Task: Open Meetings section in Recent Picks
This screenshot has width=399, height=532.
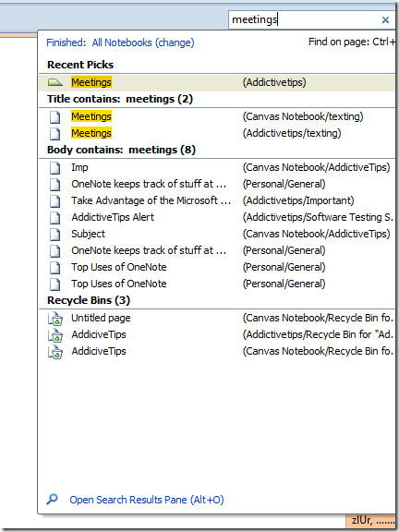Action: 217,82
